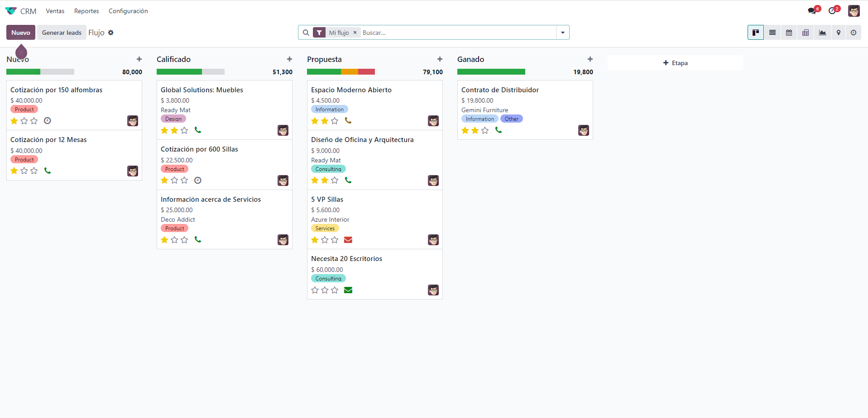Click the Generar leads button
Image resolution: width=868 pixels, height=418 pixels.
click(x=62, y=33)
